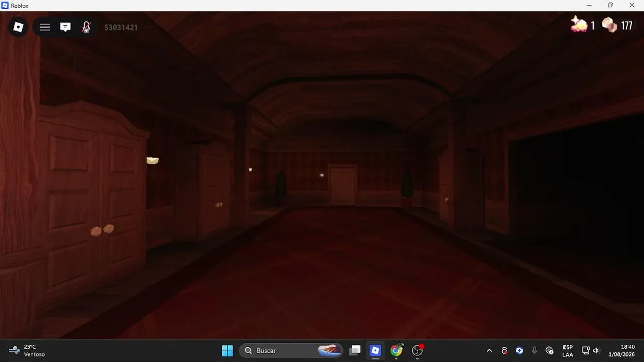Maximize or restore the Roblox window
The height and width of the screenshot is (362, 644).
[x=610, y=5]
